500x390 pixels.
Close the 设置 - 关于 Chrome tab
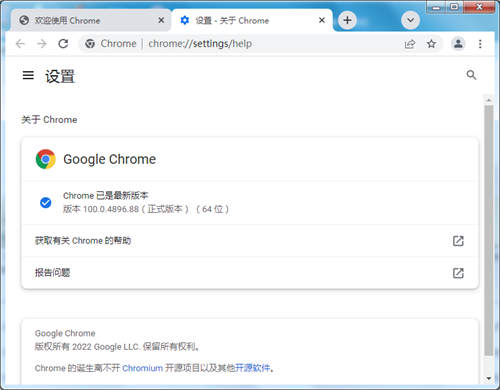click(x=322, y=20)
